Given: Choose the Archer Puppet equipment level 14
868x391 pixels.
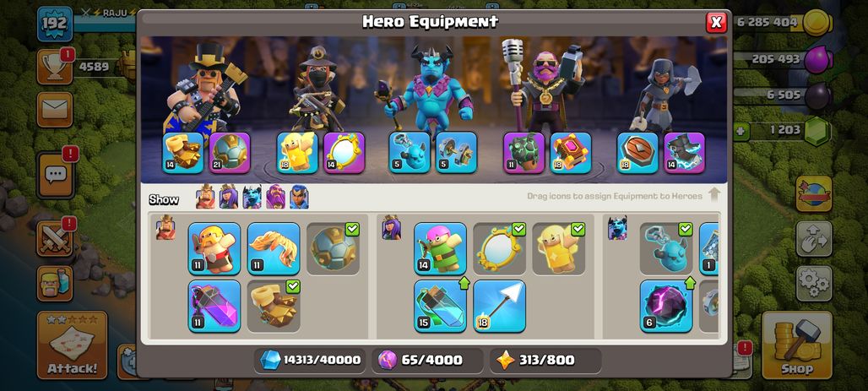Looking at the screenshot, I should 440,248.
